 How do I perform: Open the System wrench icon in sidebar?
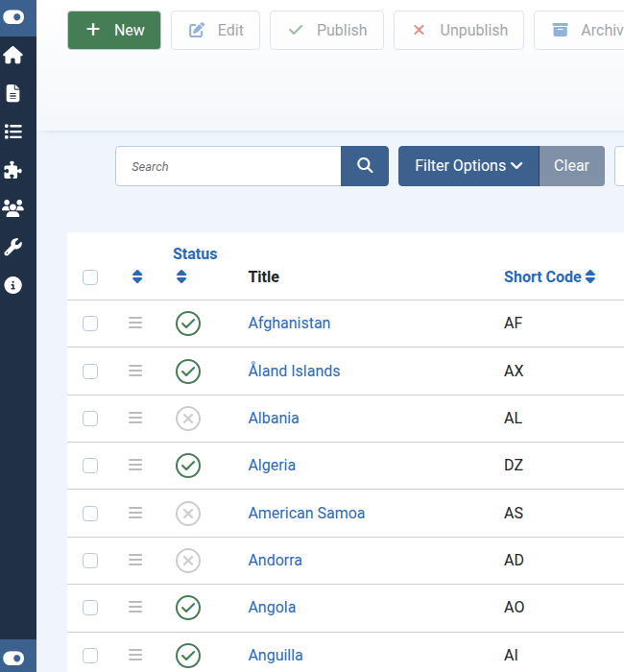[13, 247]
